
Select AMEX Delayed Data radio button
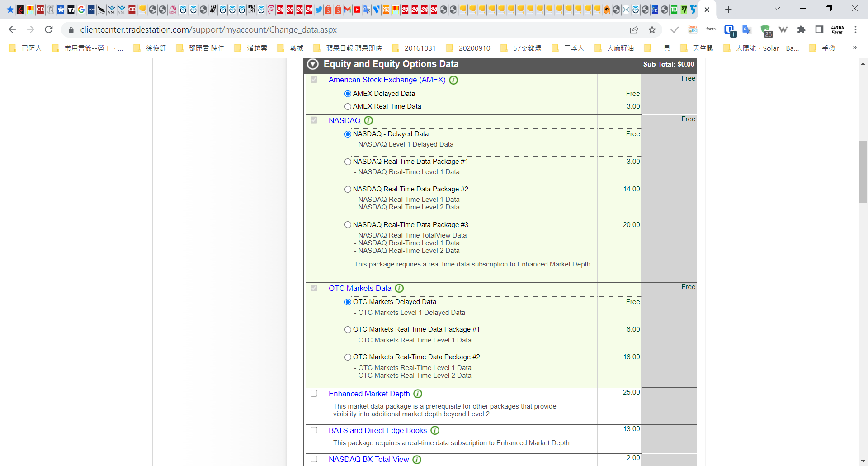(x=348, y=94)
